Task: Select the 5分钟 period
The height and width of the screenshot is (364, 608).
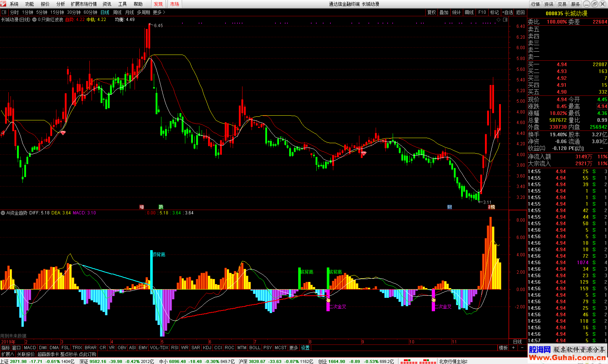Action: point(42,12)
